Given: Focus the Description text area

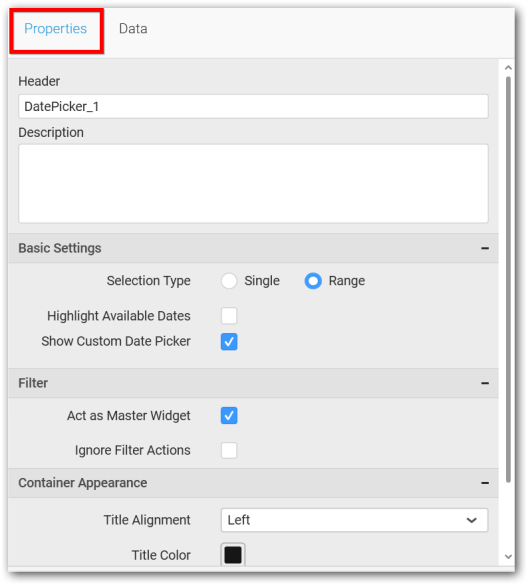Looking at the screenshot, I should (x=253, y=184).
